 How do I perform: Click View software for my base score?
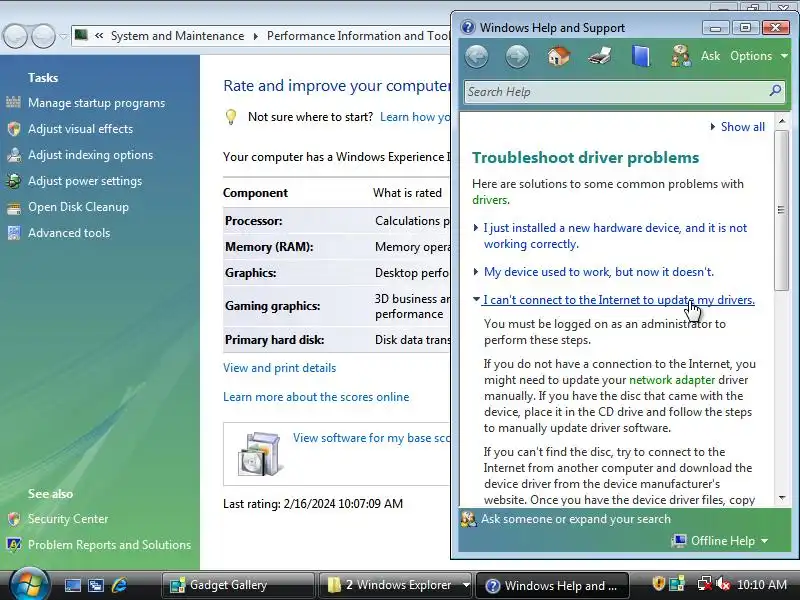click(371, 438)
